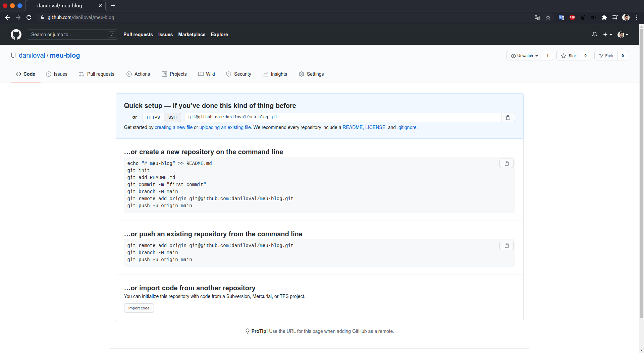Click the extension icon right of AdBlock Plus
The image size is (644, 353).
coord(583,17)
